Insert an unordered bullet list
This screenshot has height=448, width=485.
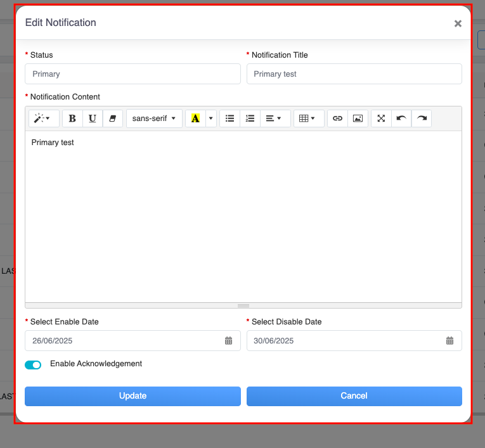(230, 118)
